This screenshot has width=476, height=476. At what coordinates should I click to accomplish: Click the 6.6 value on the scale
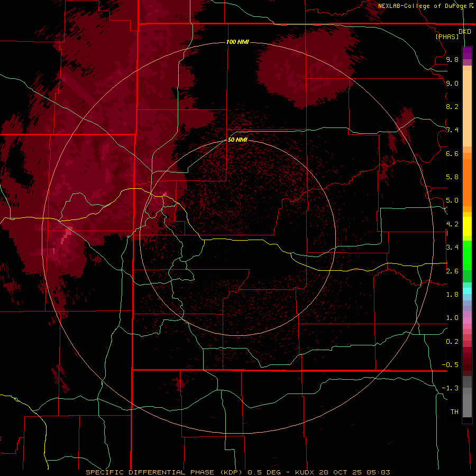tap(452, 153)
